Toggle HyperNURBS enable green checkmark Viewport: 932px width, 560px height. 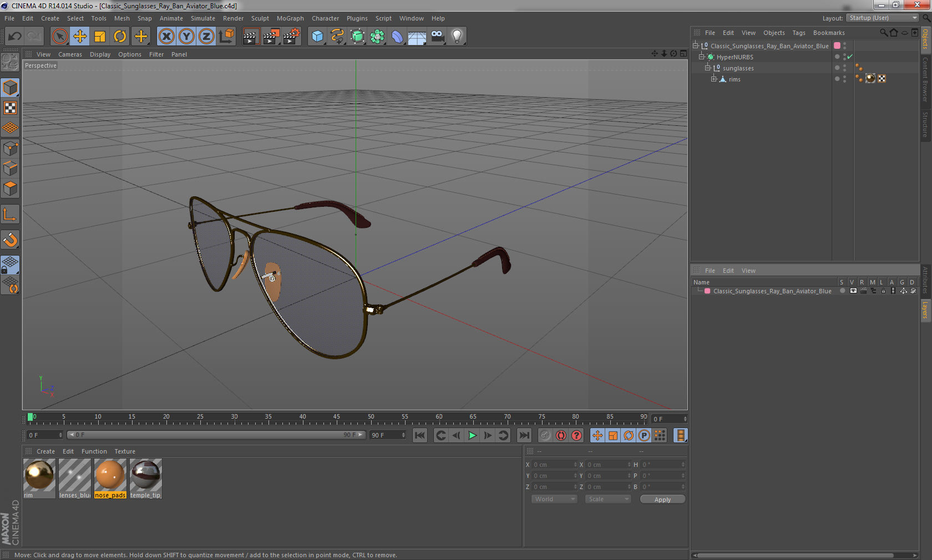click(850, 57)
